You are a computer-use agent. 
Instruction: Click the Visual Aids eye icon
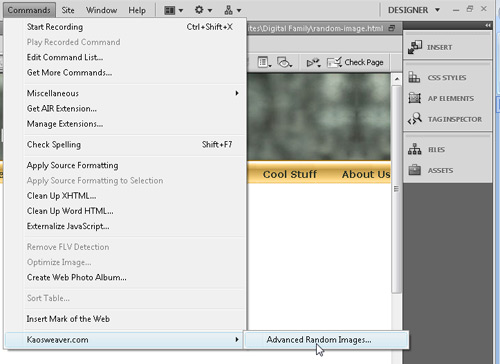pos(284,62)
